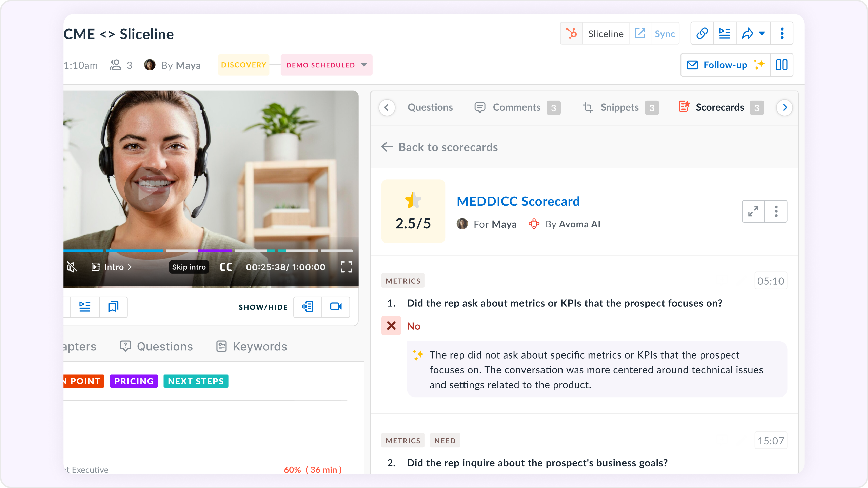Image resolution: width=868 pixels, height=488 pixels.
Task: Click the video time 00:25:38/ 1:00:00
Action: pyautogui.click(x=285, y=267)
